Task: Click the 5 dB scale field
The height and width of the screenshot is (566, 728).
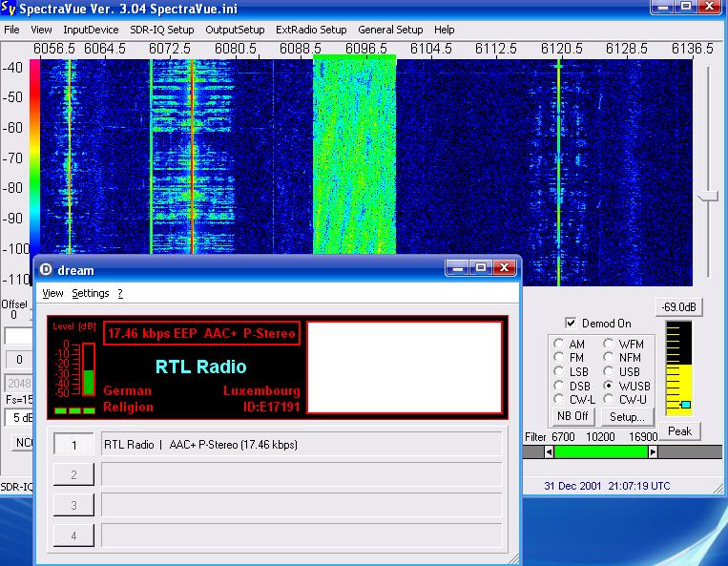Action: click(x=18, y=417)
